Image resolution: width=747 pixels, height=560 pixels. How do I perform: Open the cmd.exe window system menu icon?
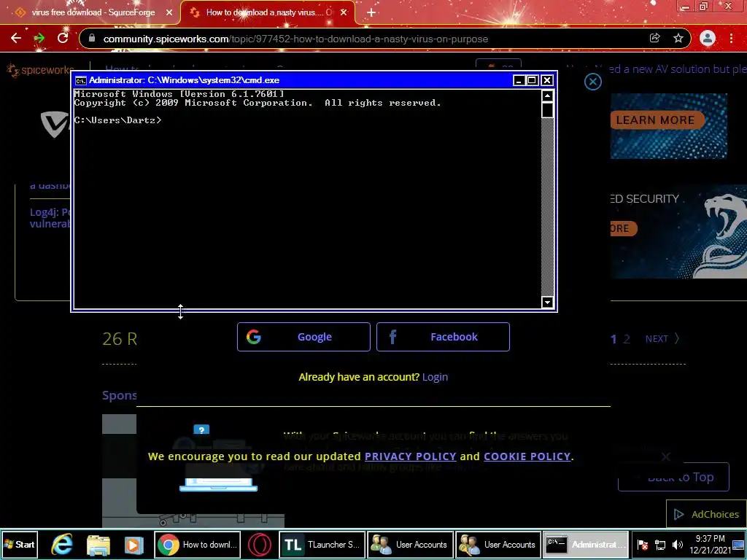(81, 80)
